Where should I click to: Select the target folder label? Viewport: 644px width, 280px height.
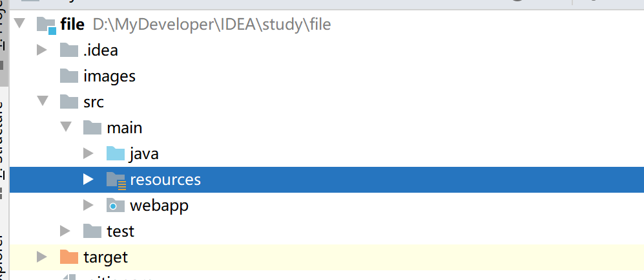coord(105,257)
